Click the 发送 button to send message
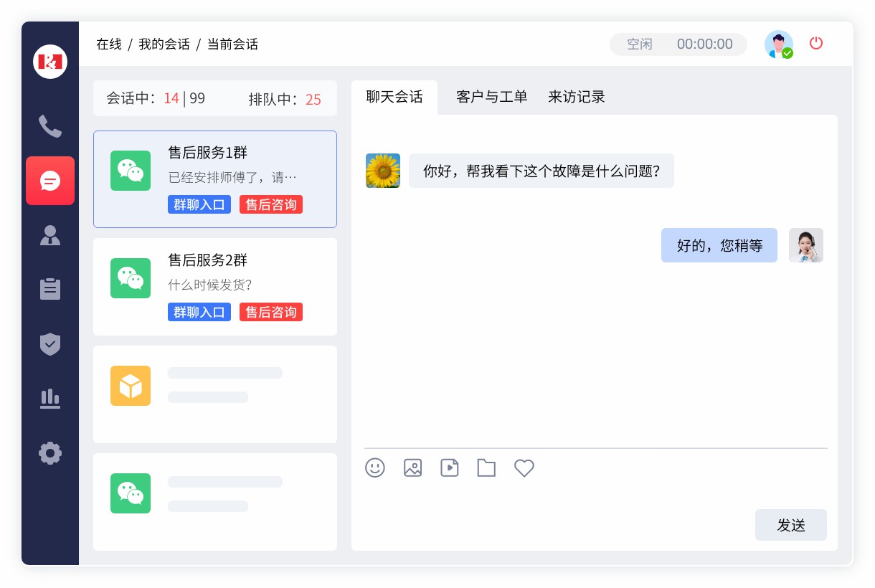 790,525
